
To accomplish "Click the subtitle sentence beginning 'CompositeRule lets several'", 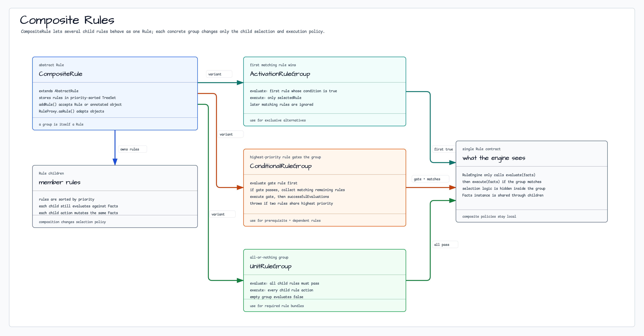I will (x=173, y=31).
